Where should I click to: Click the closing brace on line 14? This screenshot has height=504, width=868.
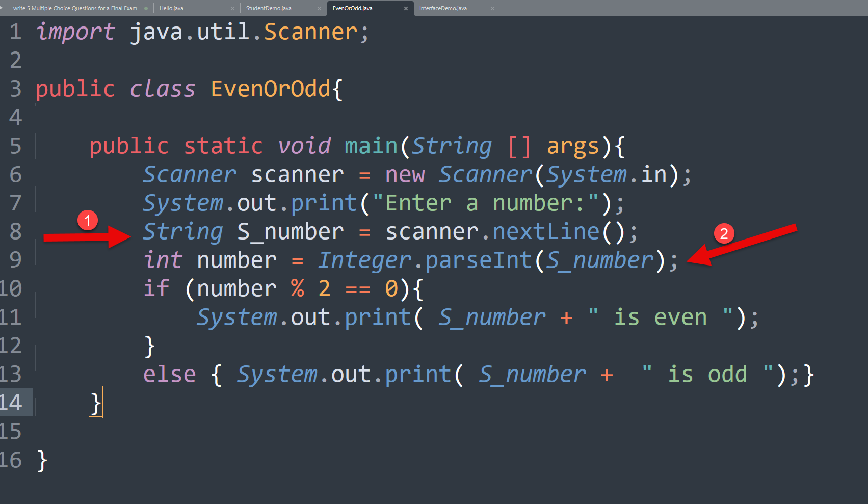pyautogui.click(x=96, y=404)
